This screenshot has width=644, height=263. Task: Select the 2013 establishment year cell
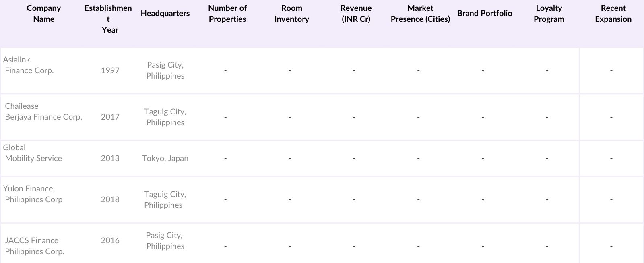[x=110, y=158]
